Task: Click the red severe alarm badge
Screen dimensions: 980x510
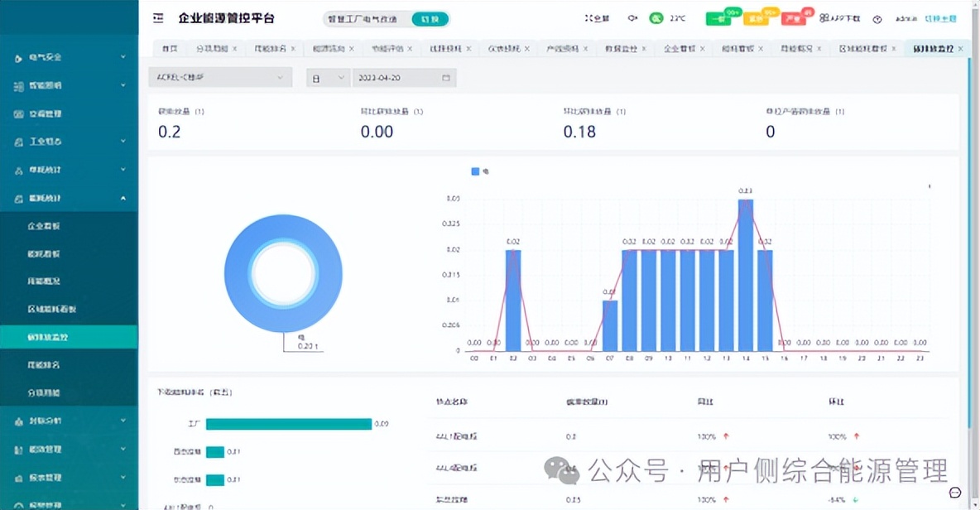Action: tap(795, 17)
